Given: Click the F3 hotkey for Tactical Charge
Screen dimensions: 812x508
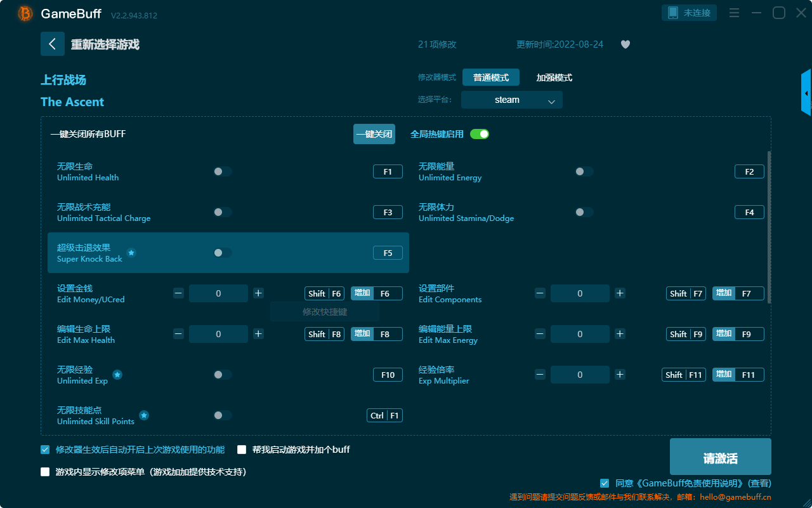Looking at the screenshot, I should pos(388,212).
